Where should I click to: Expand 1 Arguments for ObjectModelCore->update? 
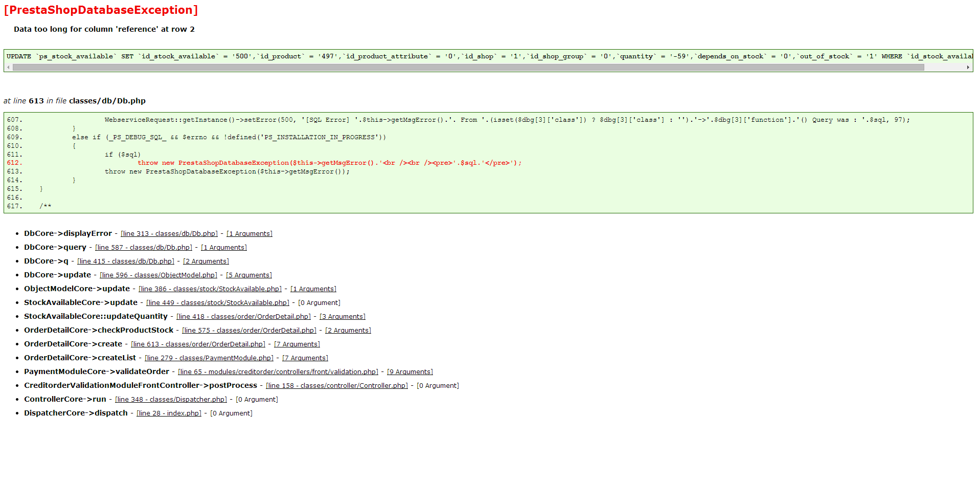click(313, 289)
